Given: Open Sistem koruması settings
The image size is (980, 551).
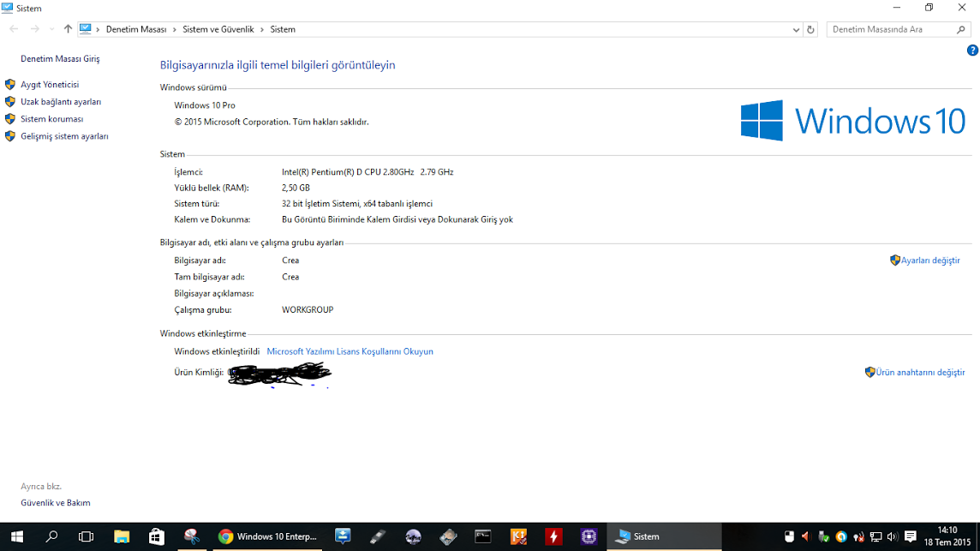Looking at the screenshot, I should pos(52,119).
